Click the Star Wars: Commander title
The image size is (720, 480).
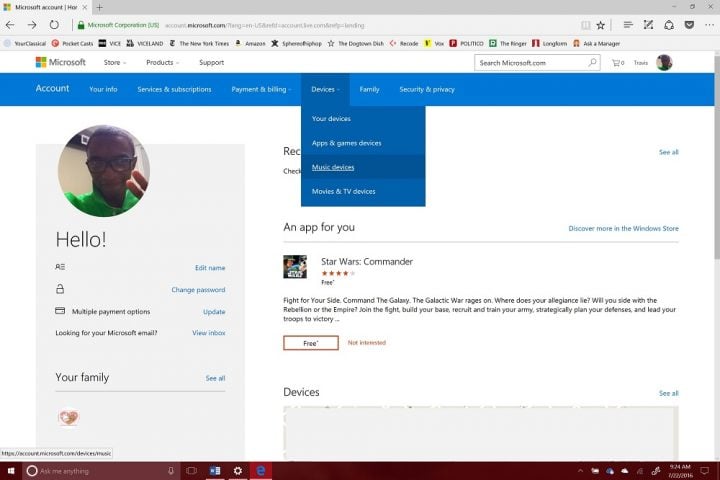click(367, 261)
